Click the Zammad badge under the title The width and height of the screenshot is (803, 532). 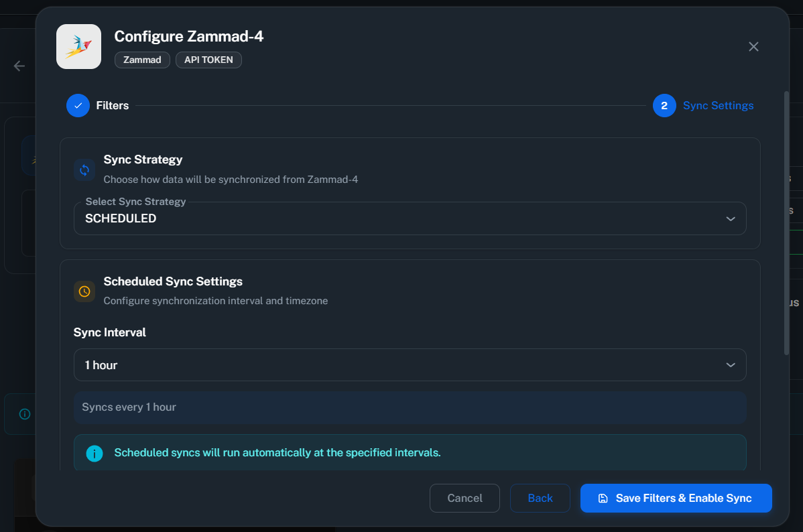pos(141,60)
